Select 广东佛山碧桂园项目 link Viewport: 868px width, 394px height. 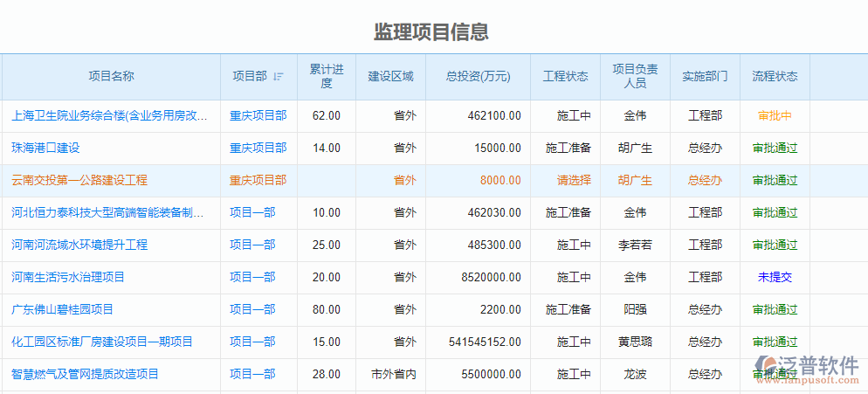[63, 309]
